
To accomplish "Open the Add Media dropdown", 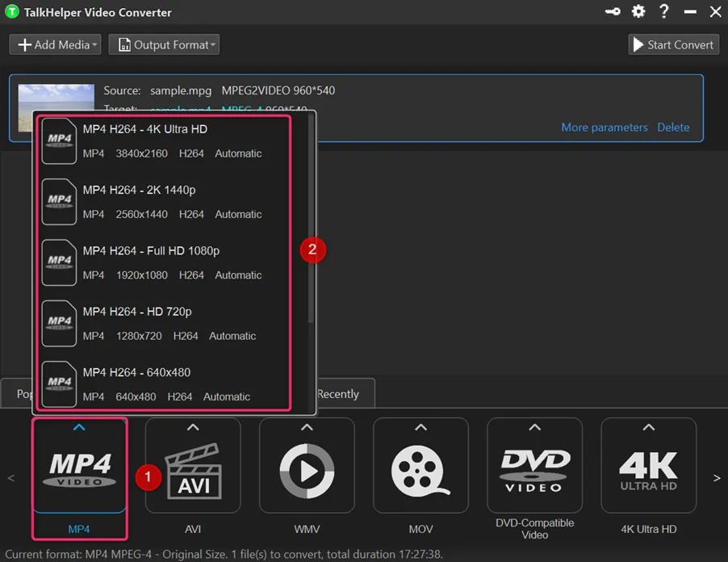I will click(55, 44).
